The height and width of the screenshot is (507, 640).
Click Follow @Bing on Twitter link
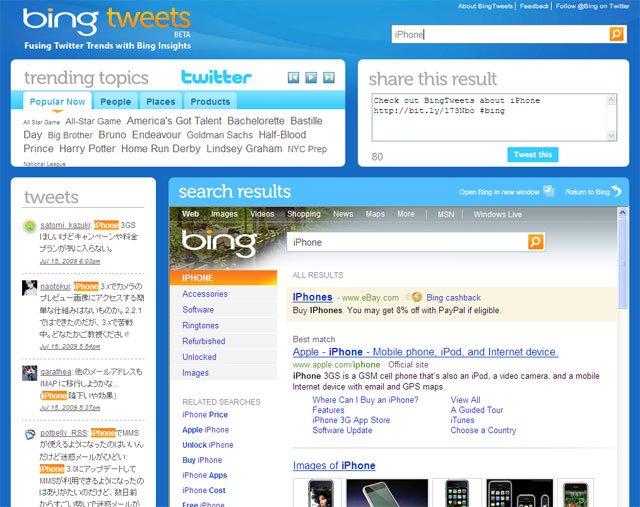[592, 6]
